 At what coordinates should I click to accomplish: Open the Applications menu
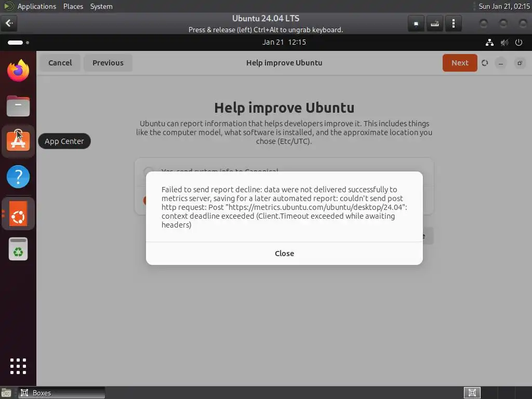tap(37, 6)
